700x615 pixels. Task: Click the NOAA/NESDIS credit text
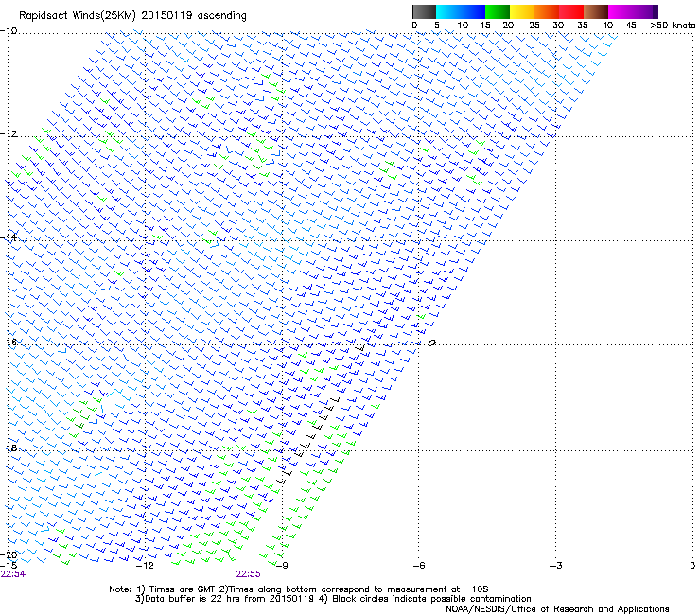[557, 609]
